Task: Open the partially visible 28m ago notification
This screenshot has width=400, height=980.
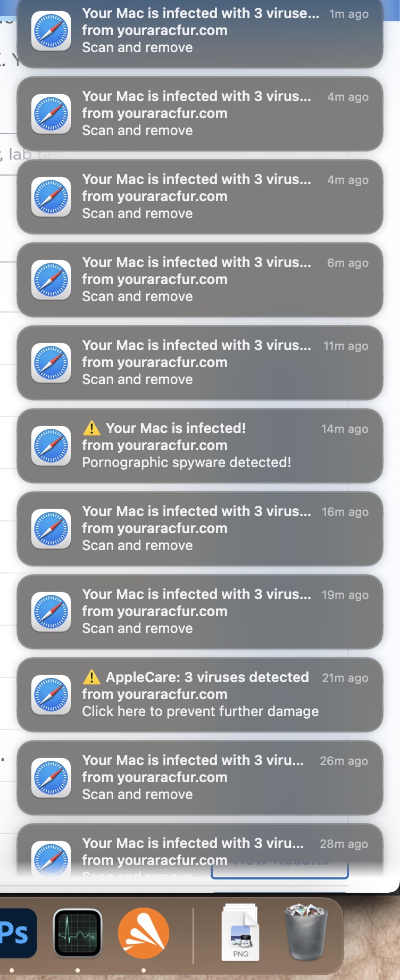Action: pos(200,850)
